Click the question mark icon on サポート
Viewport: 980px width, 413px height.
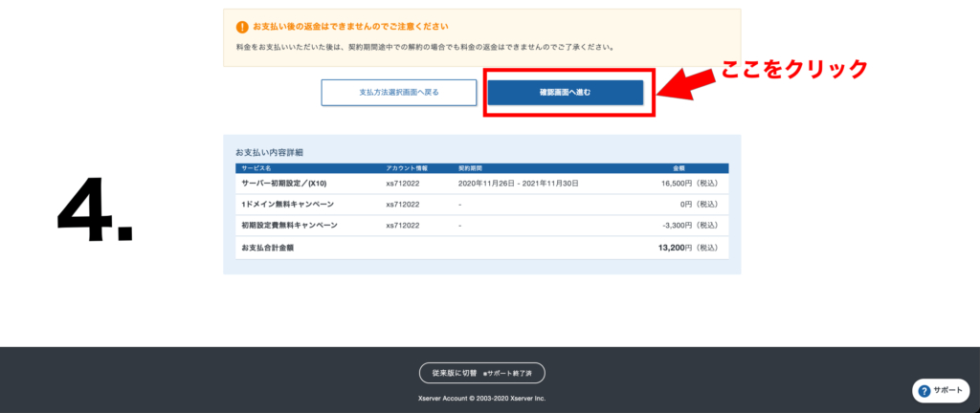click(x=924, y=391)
